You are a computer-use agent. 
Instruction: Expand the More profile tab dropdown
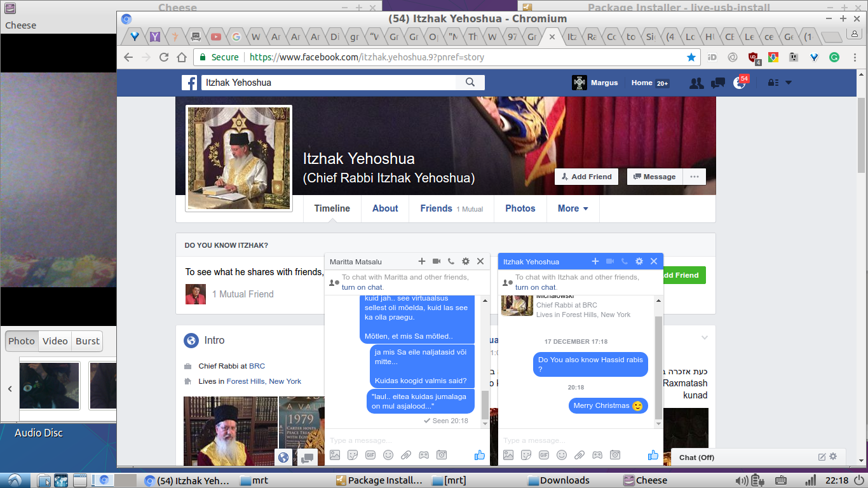(573, 208)
